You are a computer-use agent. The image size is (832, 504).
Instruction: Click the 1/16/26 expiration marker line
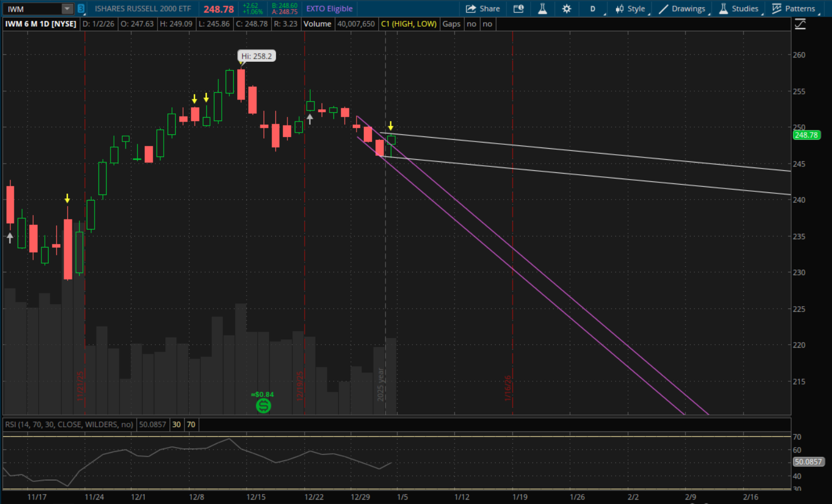click(x=512, y=221)
